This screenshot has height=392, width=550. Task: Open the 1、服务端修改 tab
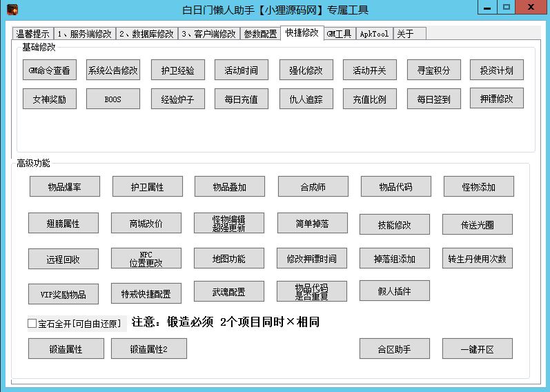84,34
